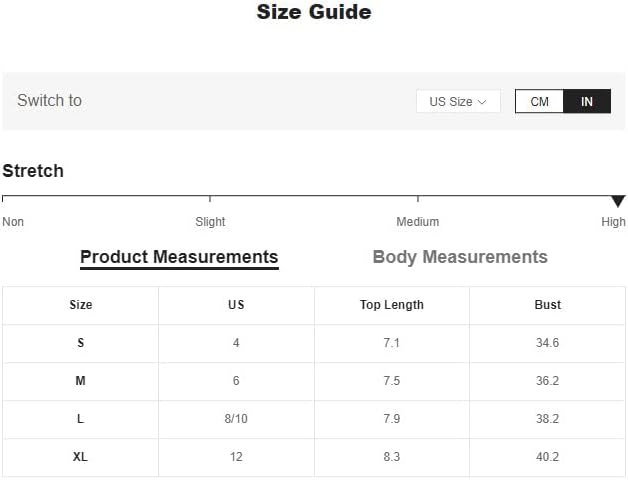The image size is (628, 480).
Task: Switch units to CM
Action: coord(540,101)
